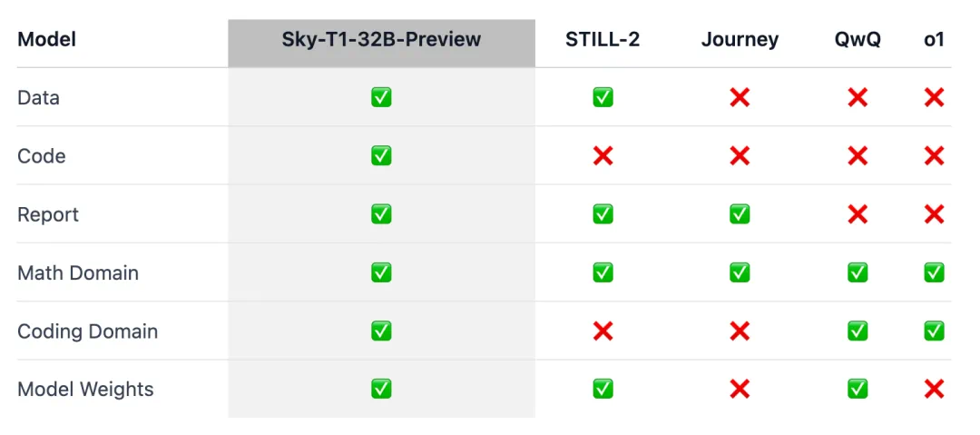Viewport: 980px width, 435px height.
Task: Click the green checkmark for STILL-2 Model Weights
Action: [603, 390]
